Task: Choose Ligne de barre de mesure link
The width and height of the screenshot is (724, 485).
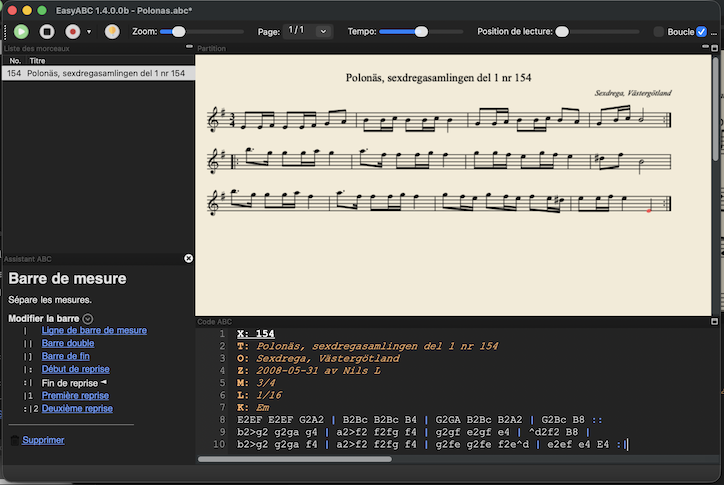Action: coord(94,330)
